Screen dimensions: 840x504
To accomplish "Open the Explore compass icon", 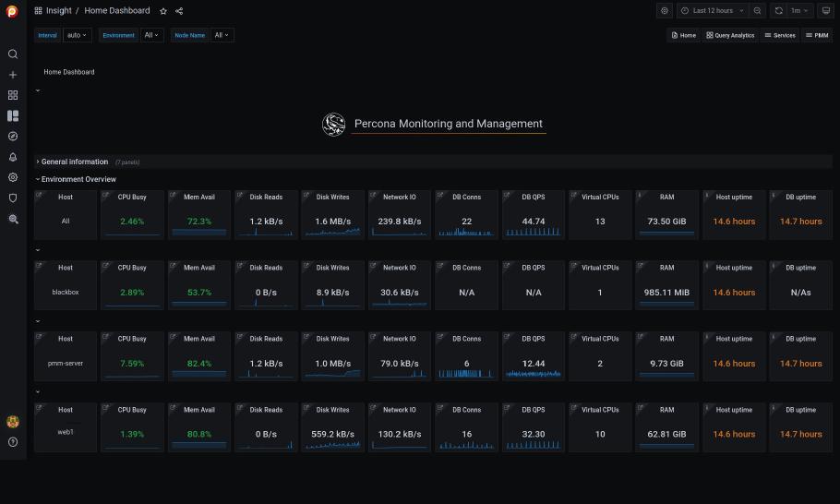I will [13, 137].
